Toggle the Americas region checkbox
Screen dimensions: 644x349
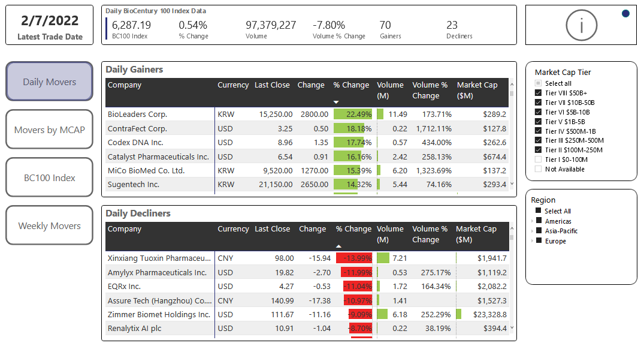539,221
